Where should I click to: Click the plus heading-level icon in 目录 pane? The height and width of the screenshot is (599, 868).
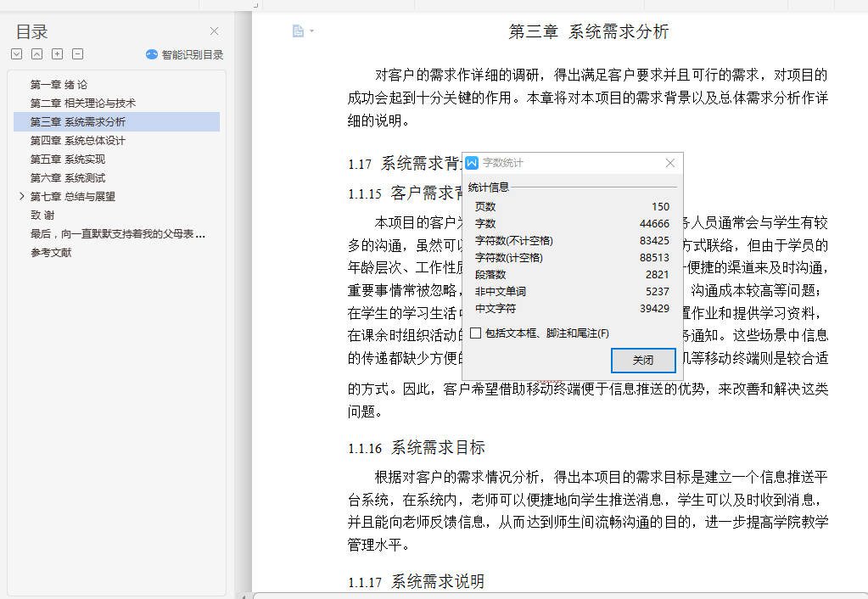tap(57, 53)
